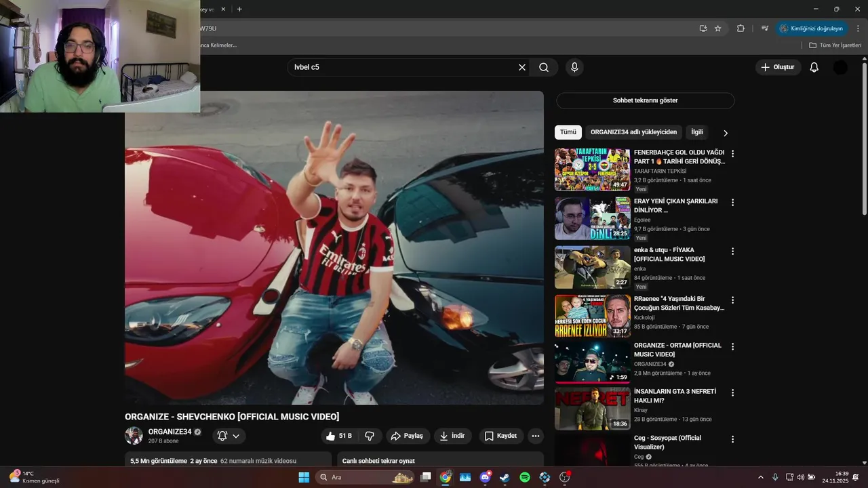Open a new browser tab
Viewport: 868px width, 488px height.
pos(239,9)
